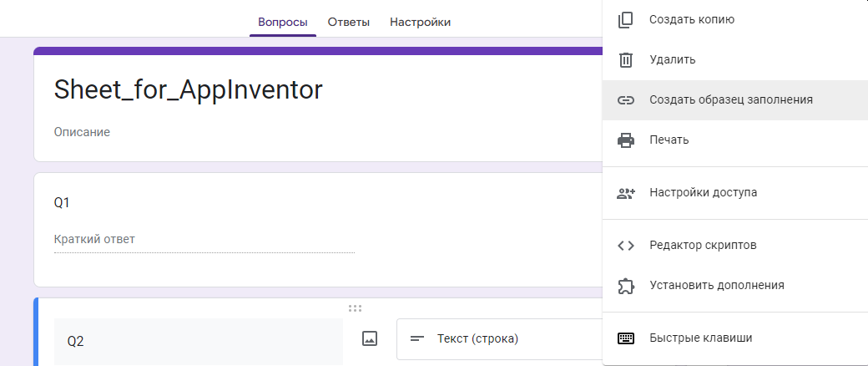
Task: Select the Вопросы tab
Action: pos(282,22)
